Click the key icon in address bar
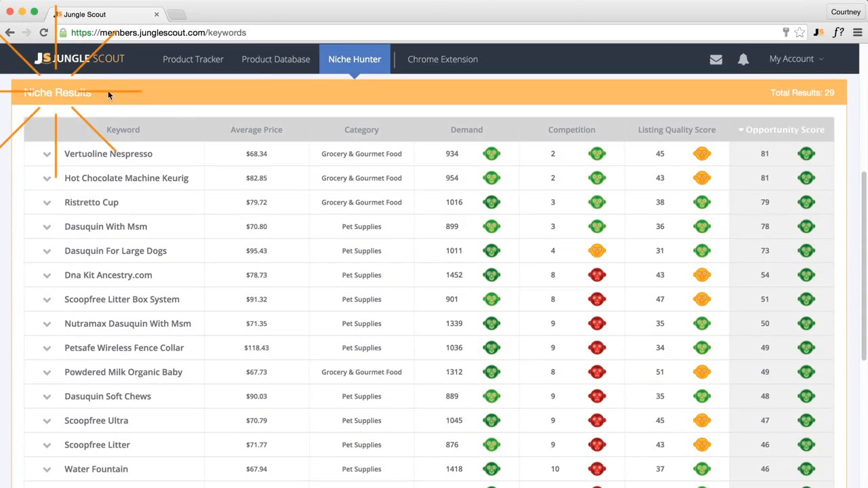The image size is (868, 488). (786, 33)
